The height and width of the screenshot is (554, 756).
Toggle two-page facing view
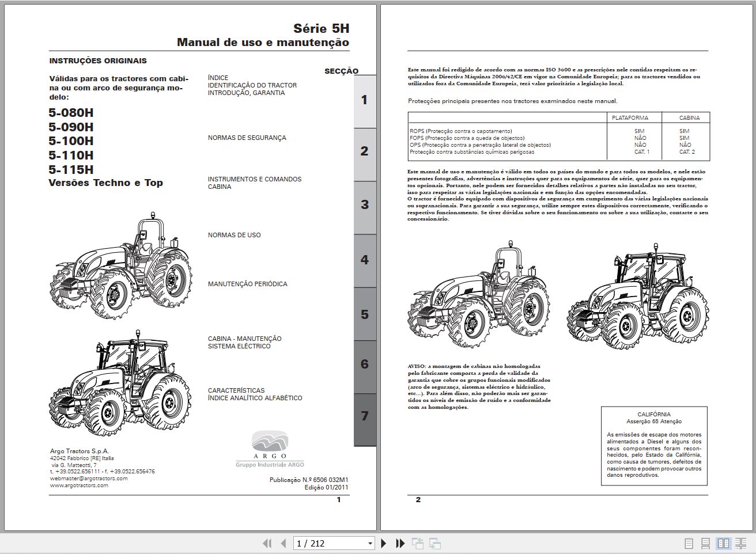coord(723,543)
